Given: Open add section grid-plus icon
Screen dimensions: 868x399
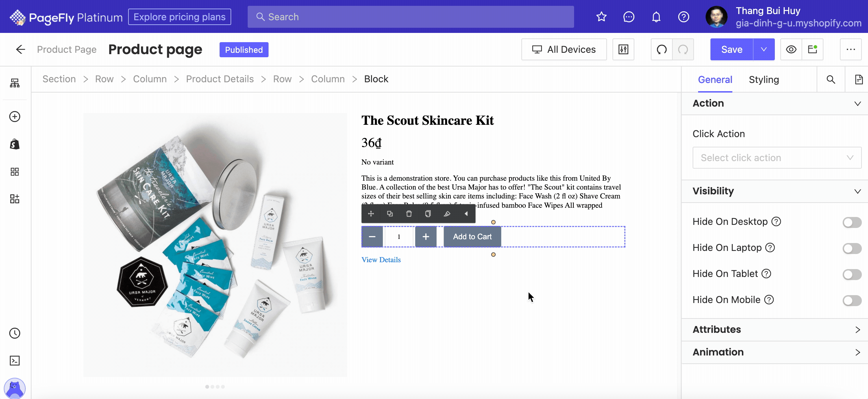Looking at the screenshot, I should pos(15,199).
